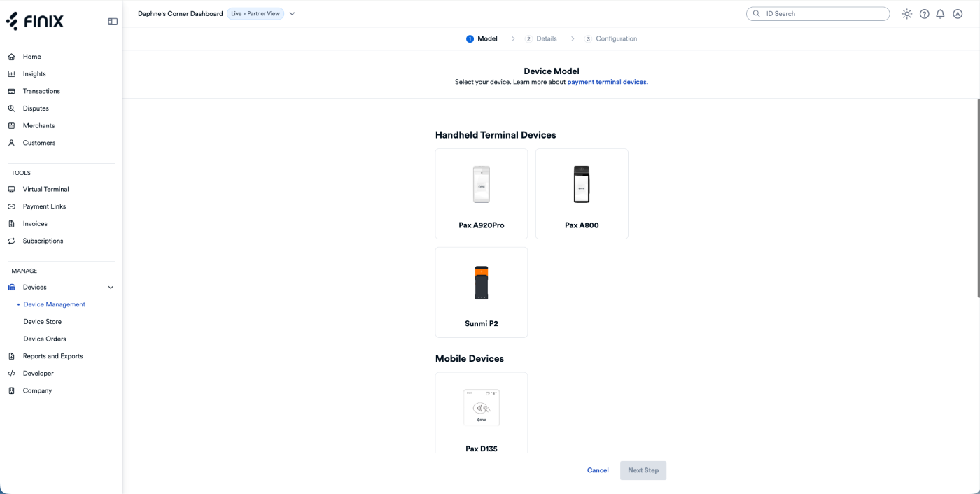Open dashboard switcher chevron dropdown

pyautogui.click(x=292, y=14)
